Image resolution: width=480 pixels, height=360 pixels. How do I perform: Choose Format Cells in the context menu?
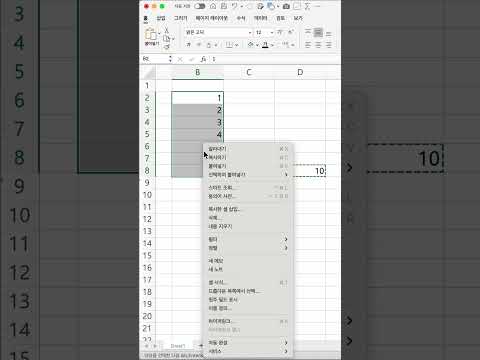(x=248, y=283)
